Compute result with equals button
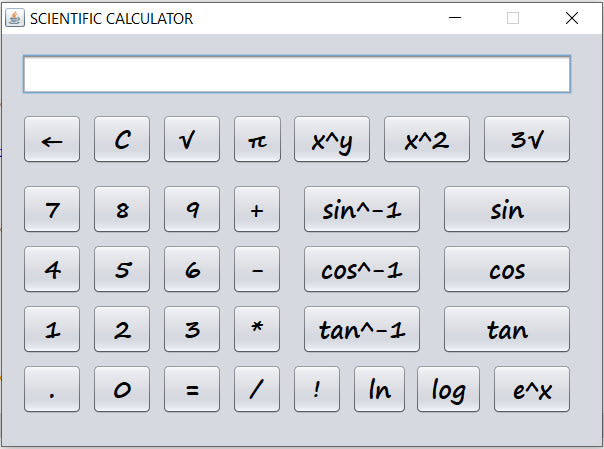This screenshot has width=604, height=449. [192, 389]
